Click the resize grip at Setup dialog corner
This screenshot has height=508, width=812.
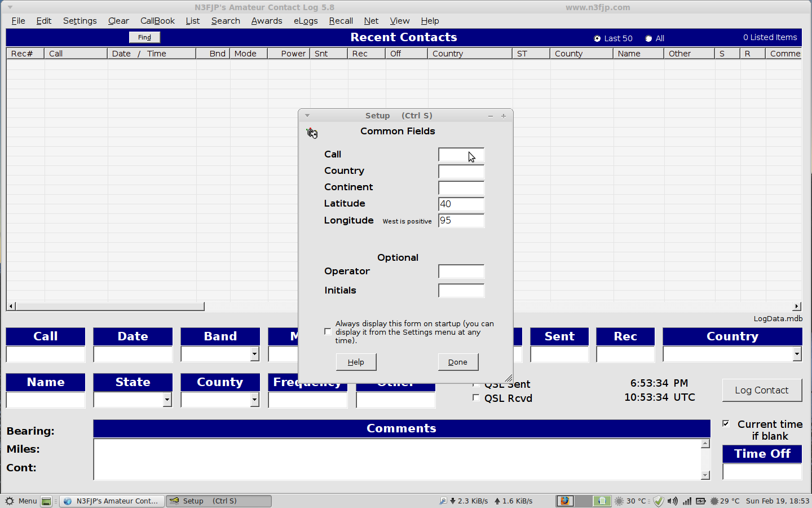tap(509, 378)
